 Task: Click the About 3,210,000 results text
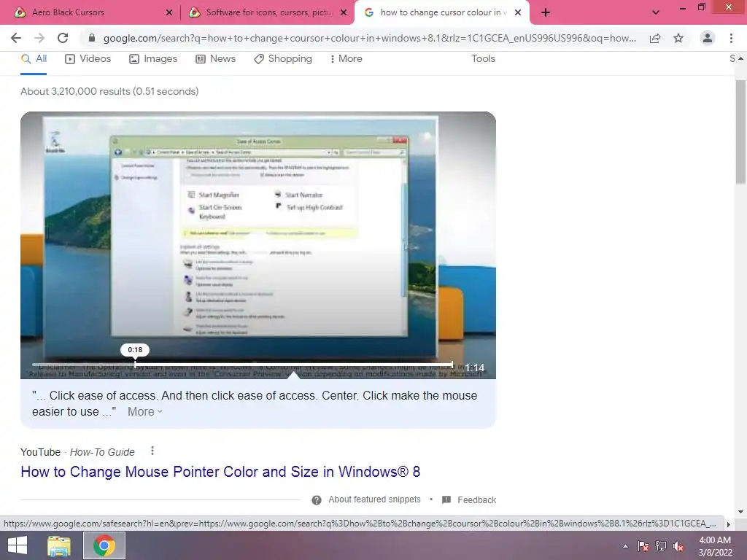click(x=109, y=91)
